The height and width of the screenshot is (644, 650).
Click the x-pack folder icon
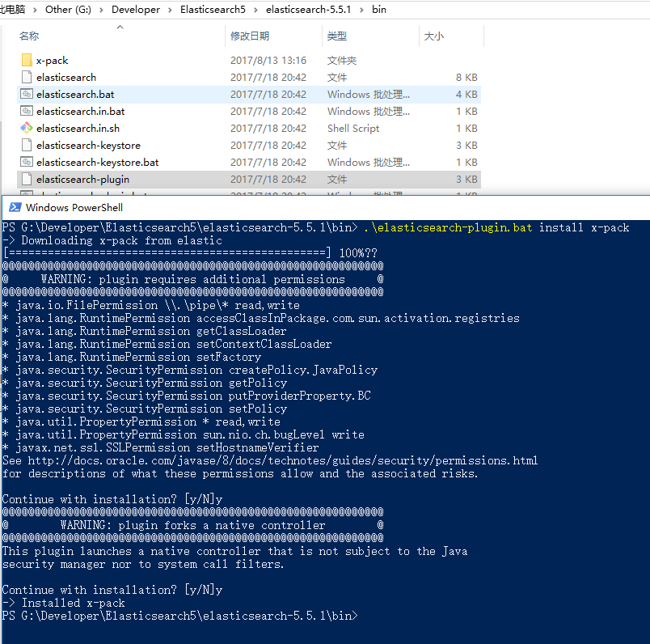(27, 60)
